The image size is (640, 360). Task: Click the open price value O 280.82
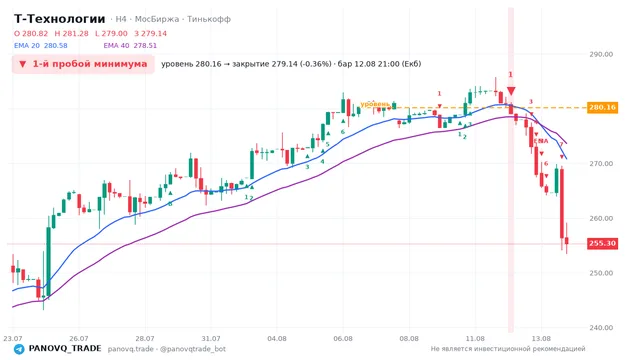31,33
